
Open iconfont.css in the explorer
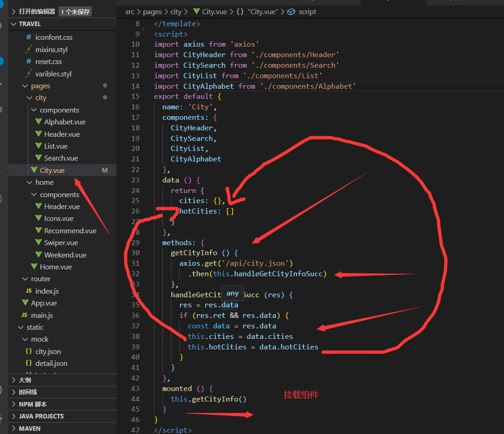(x=53, y=38)
